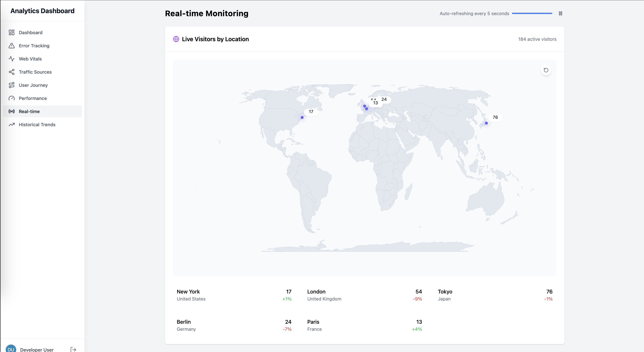Click the Error Tracking sidebar icon
Viewport: 644px width, 352px height.
pos(12,46)
